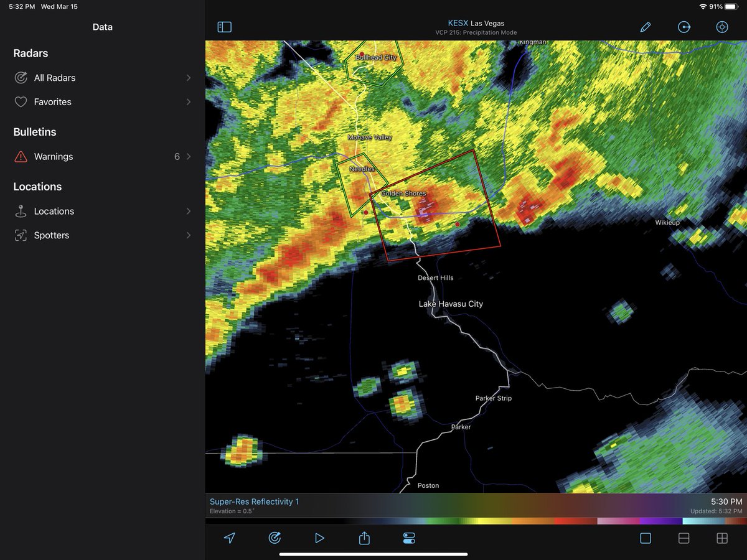Tap the Poston map label
Image resolution: width=747 pixels, height=560 pixels.
pyautogui.click(x=428, y=485)
